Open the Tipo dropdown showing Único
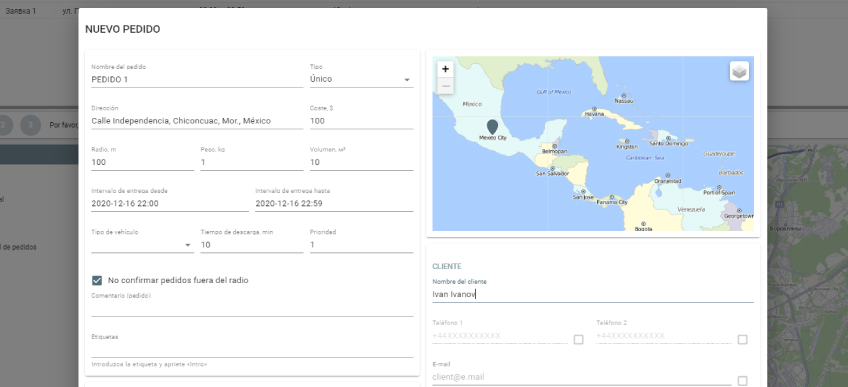This screenshot has height=387, width=848. tap(361, 79)
